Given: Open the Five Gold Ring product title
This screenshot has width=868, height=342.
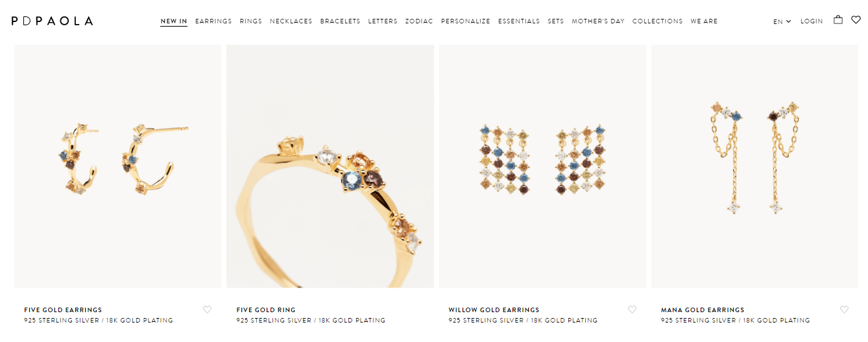Looking at the screenshot, I should 266,310.
